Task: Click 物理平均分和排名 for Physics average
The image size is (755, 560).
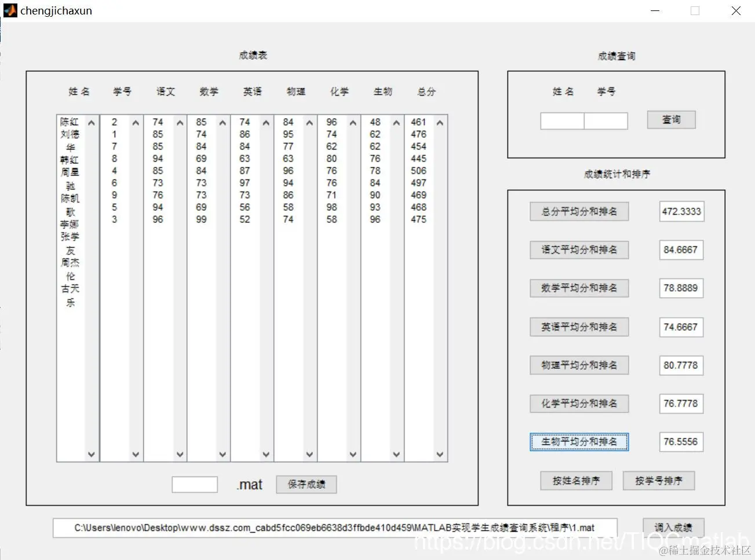Action: click(x=579, y=365)
